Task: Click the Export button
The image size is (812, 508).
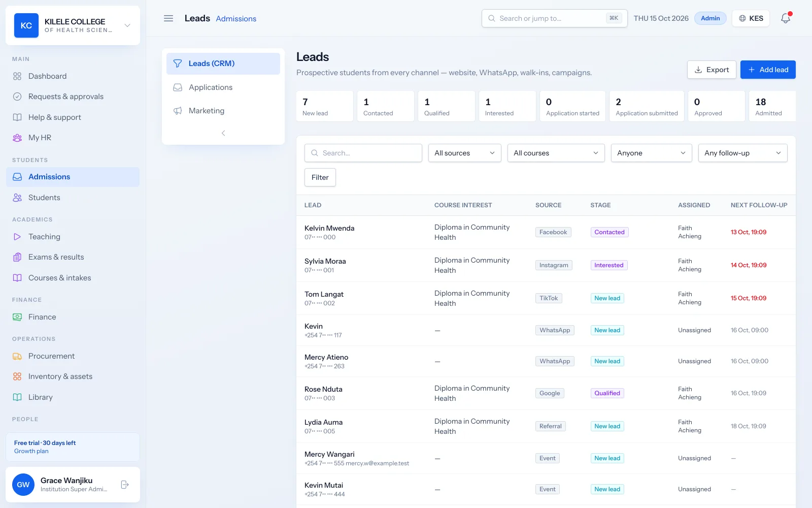Action: [x=712, y=70]
